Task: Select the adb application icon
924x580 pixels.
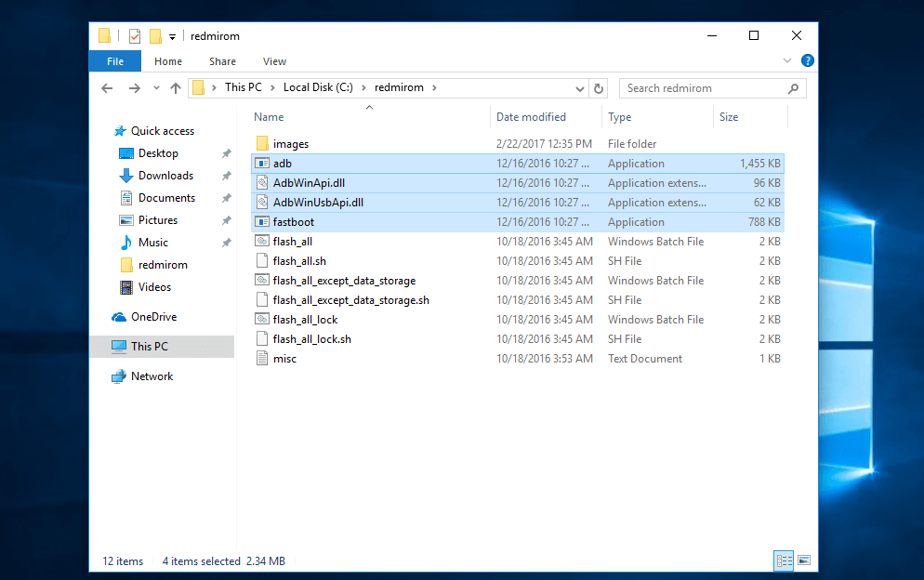Action: (262, 164)
